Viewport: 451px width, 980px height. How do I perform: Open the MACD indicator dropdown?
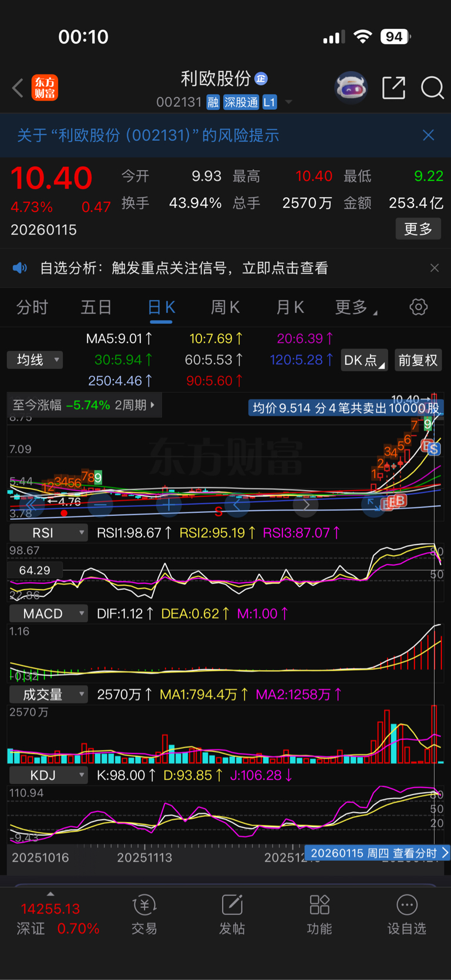click(x=49, y=614)
